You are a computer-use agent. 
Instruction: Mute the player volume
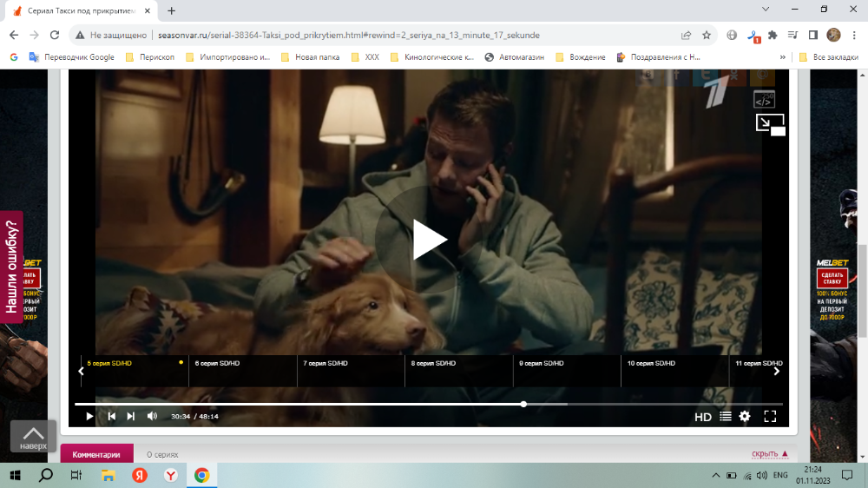tap(152, 416)
